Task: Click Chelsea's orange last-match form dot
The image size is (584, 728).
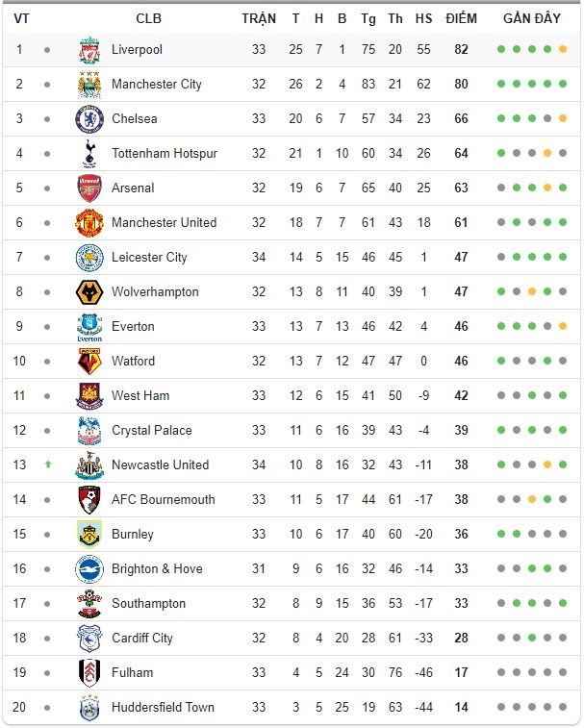Action: [563, 118]
